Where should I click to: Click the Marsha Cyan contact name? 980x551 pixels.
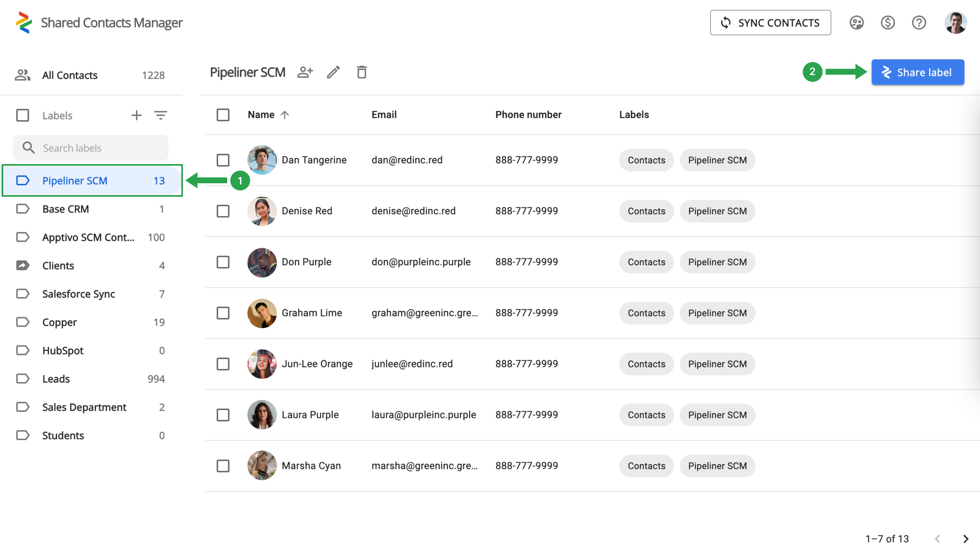pyautogui.click(x=311, y=466)
